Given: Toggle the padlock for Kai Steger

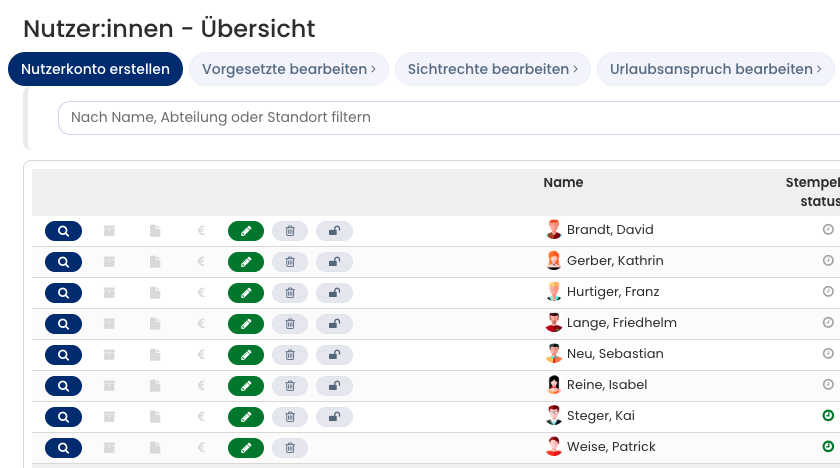Looking at the screenshot, I should (334, 417).
